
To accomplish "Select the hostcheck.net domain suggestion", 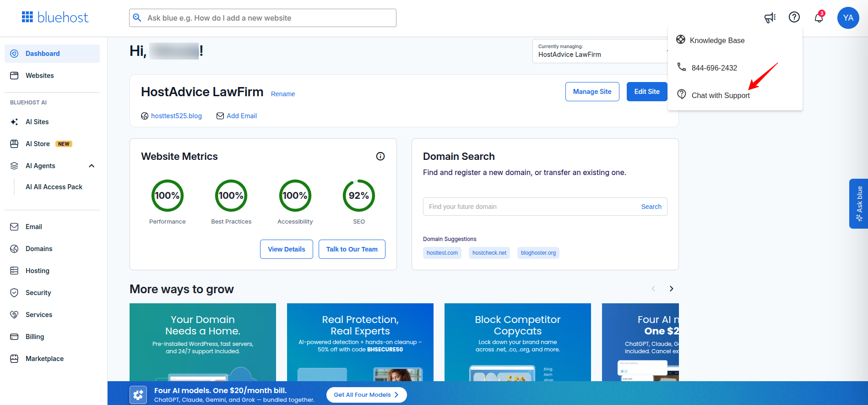I will (489, 253).
